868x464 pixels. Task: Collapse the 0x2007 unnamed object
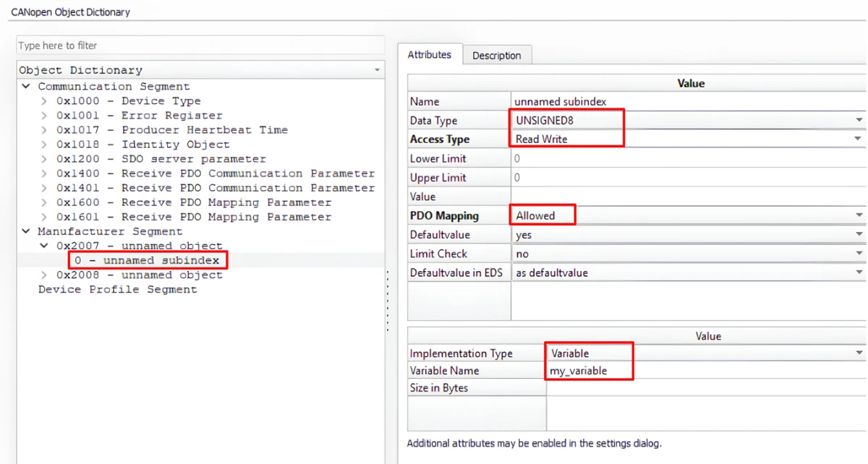coord(43,246)
